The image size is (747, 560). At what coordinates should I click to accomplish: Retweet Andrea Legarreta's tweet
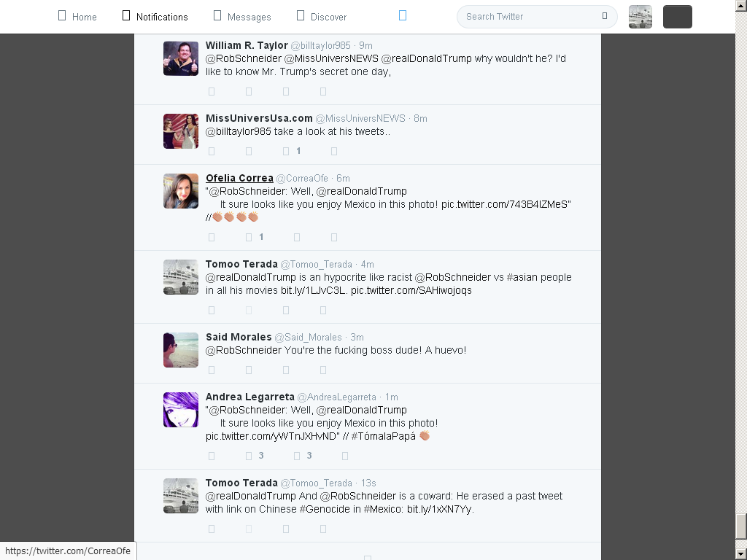click(x=249, y=456)
